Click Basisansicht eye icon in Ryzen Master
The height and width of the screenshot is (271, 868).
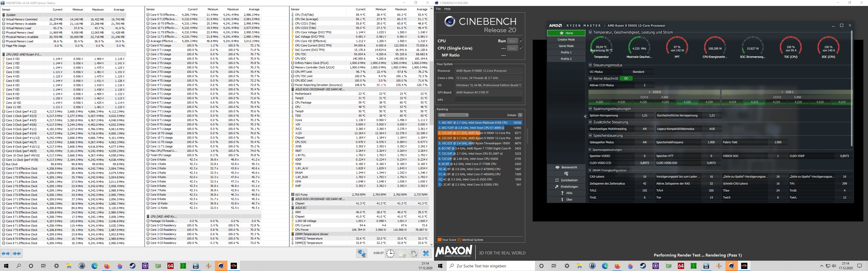coord(557,167)
